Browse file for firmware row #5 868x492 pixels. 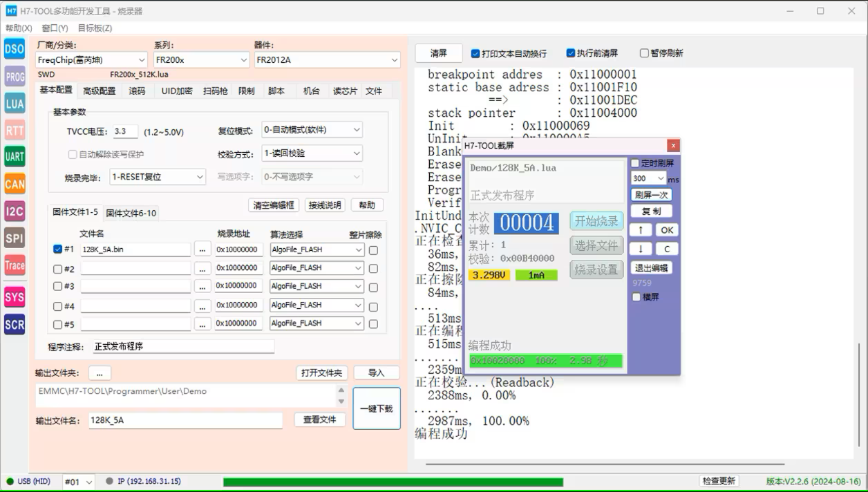pyautogui.click(x=202, y=323)
